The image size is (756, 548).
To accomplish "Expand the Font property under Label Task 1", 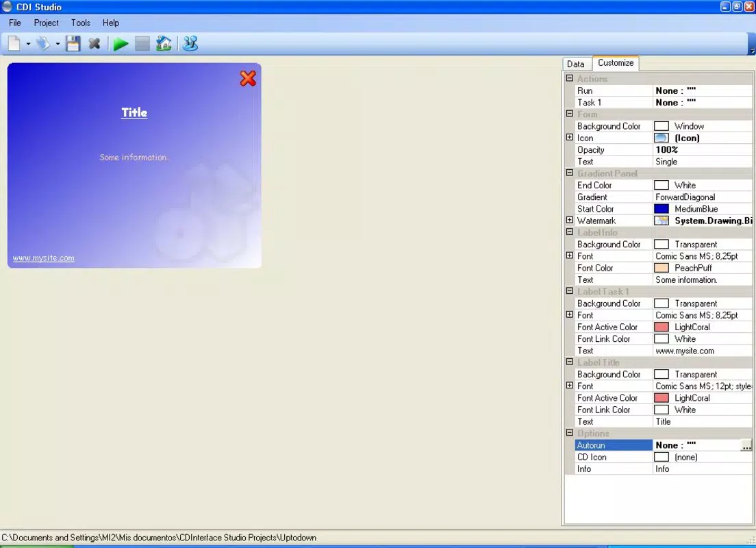I will click(570, 314).
